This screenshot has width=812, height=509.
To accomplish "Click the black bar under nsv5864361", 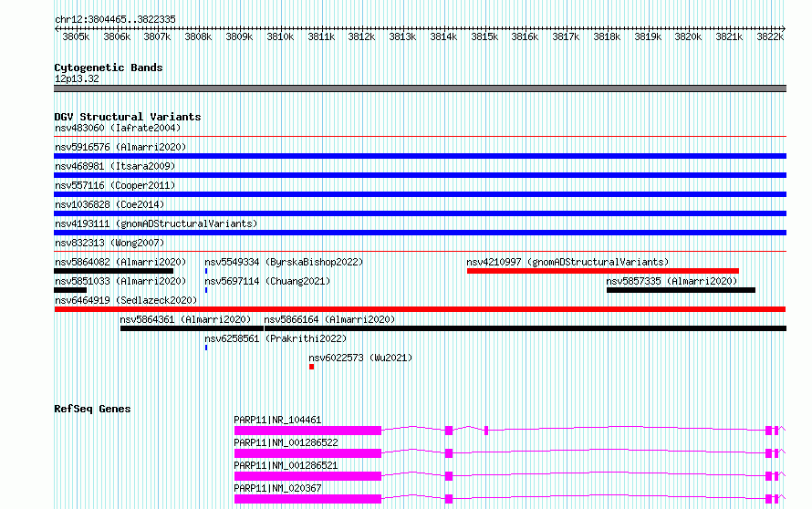I will 192,328.
